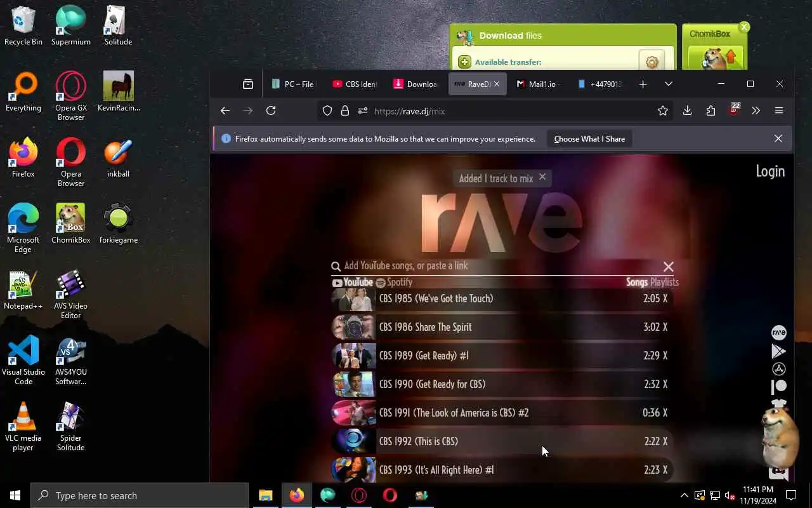Switch to the Mail1.io tab
The width and height of the screenshot is (812, 508).
538,84
